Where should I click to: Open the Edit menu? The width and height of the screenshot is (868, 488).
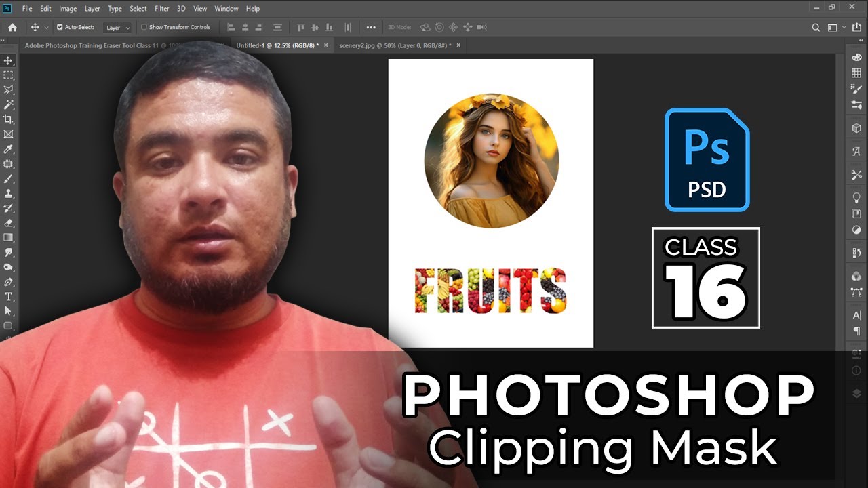(x=45, y=9)
